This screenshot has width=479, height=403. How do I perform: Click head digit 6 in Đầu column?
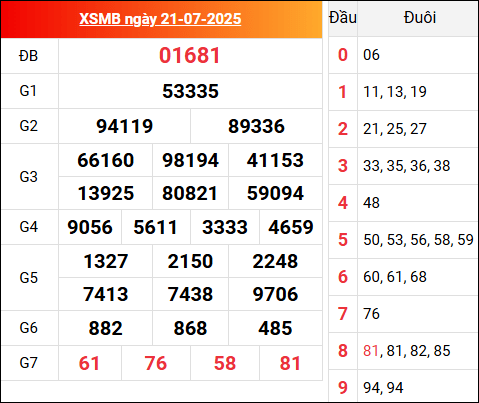(343, 277)
